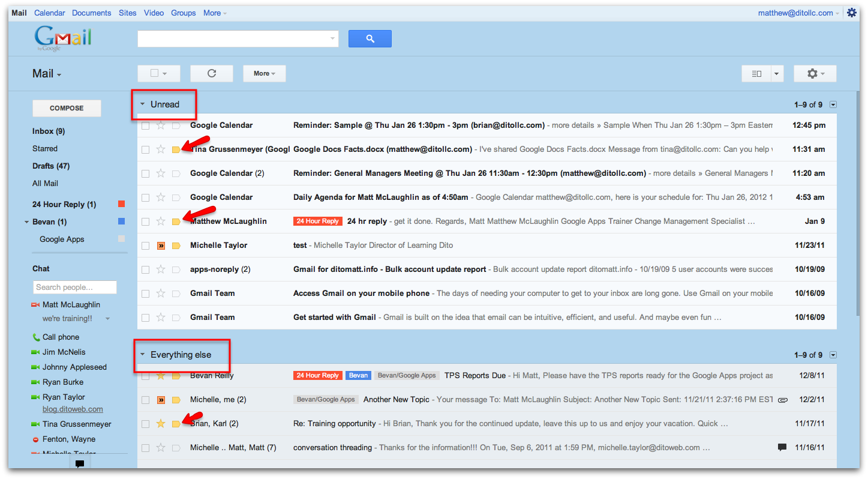The width and height of the screenshot is (868, 479).
Task: Check the Brian, Karl email checkbox
Action: click(146, 424)
